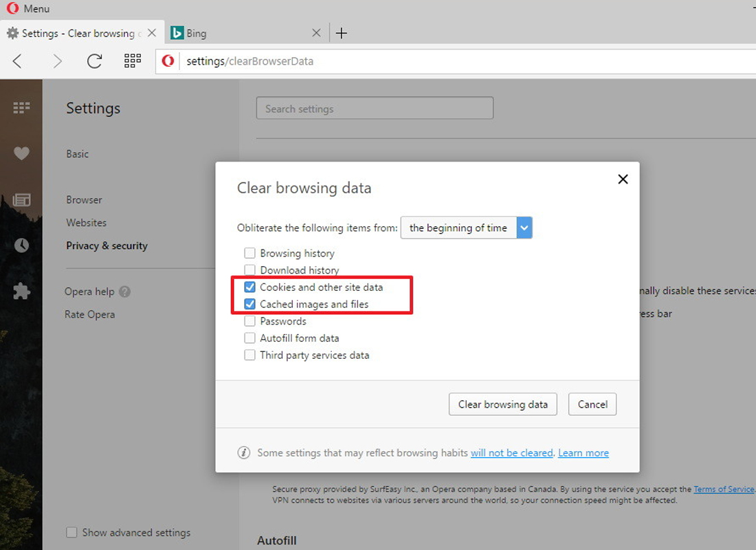
Task: Open the sidebar news icon
Action: [21, 199]
